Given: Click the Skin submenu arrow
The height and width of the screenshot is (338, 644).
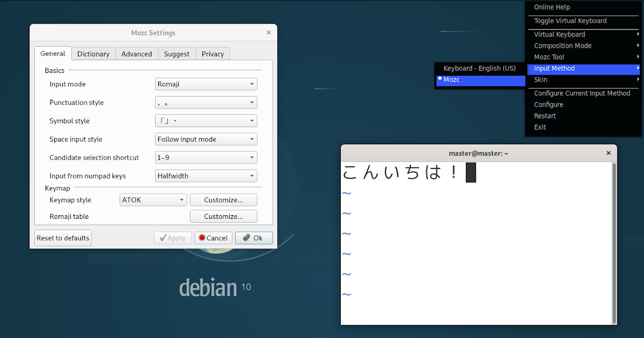Looking at the screenshot, I should pos(639,79).
